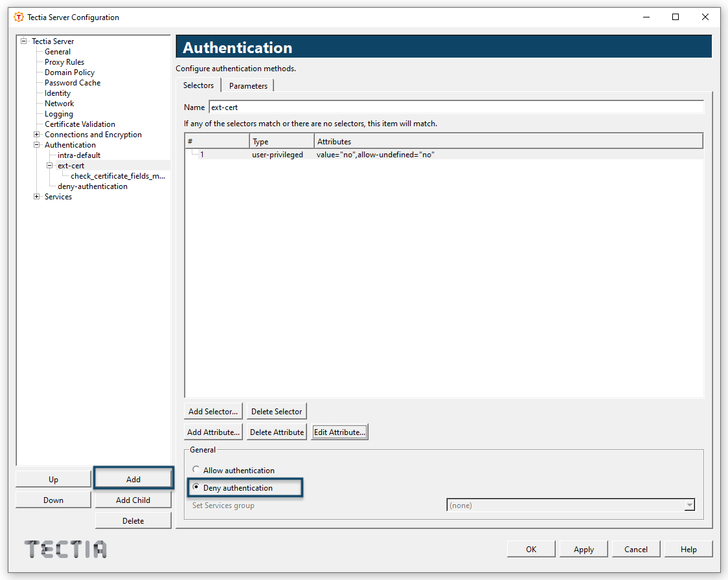Collapse the Tectia Server root node
728x580 pixels.
click(24, 41)
